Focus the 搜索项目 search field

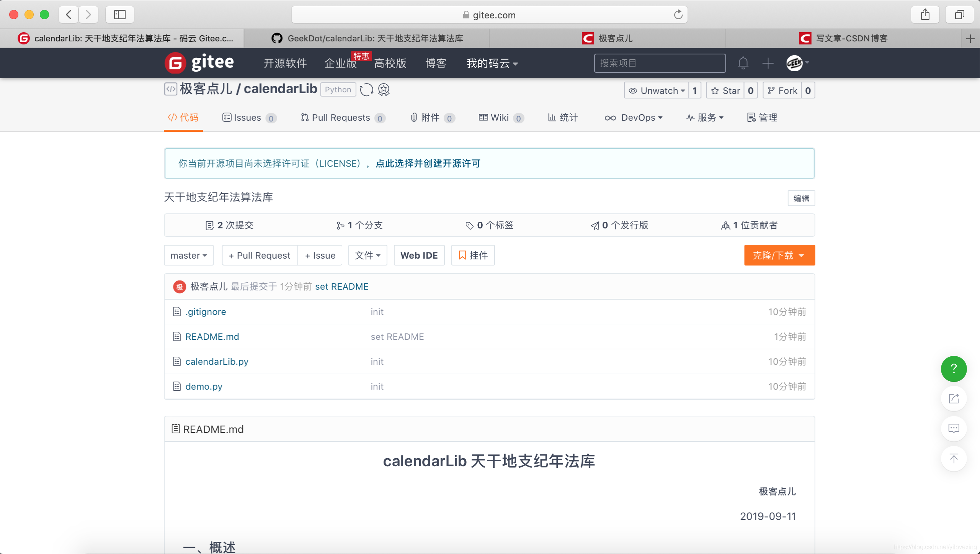click(660, 63)
